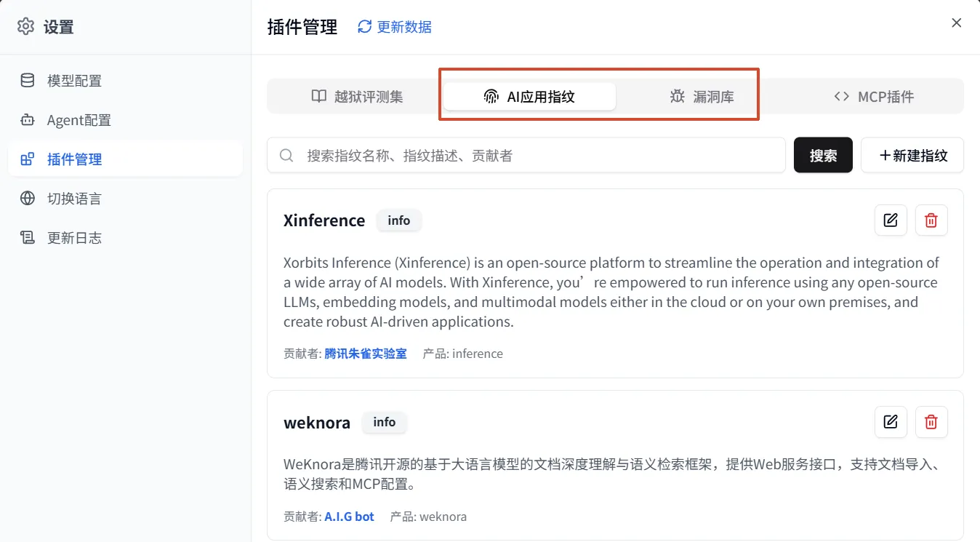
Task: Click into the fingerprint search input field
Action: click(526, 155)
